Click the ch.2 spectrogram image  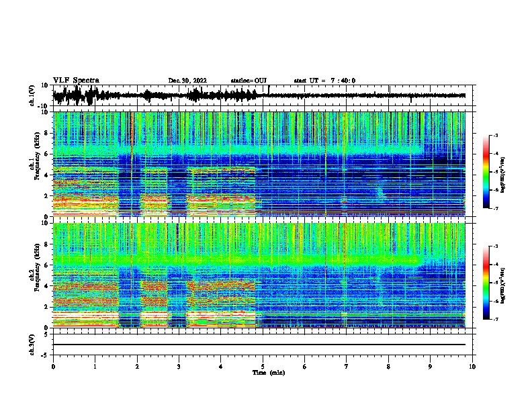[259, 275]
